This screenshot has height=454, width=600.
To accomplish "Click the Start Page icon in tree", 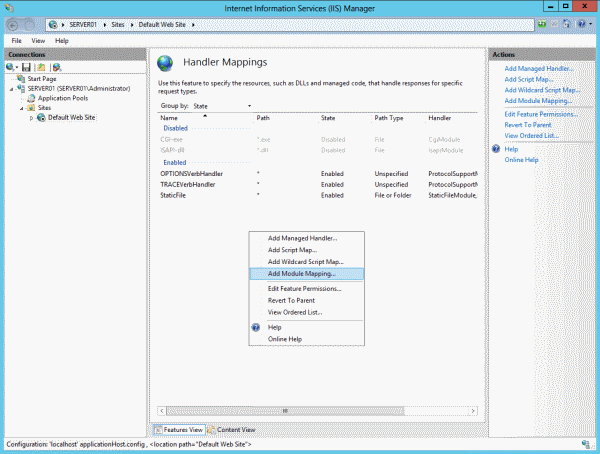I will [21, 78].
